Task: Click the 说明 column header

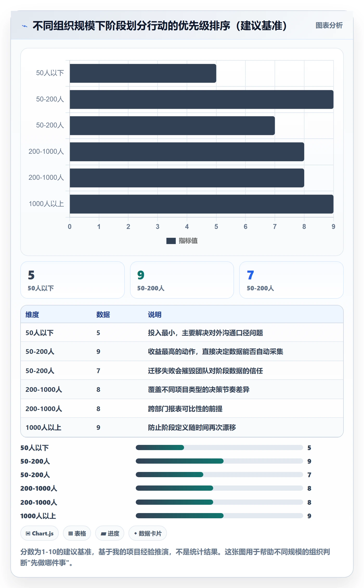Action: click(x=155, y=315)
